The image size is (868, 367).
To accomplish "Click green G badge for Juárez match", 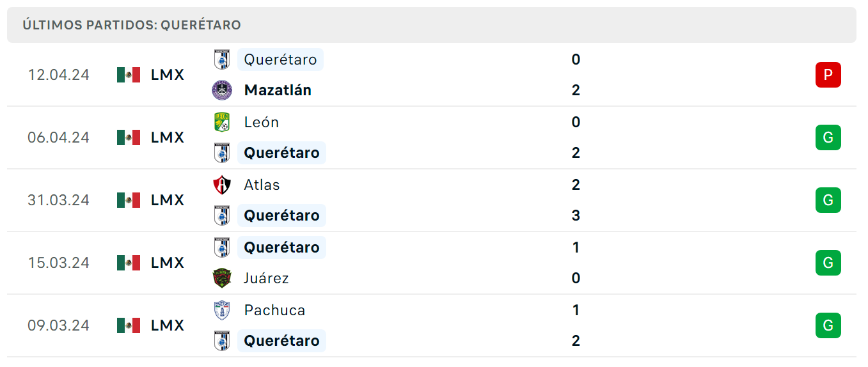I will click(828, 263).
